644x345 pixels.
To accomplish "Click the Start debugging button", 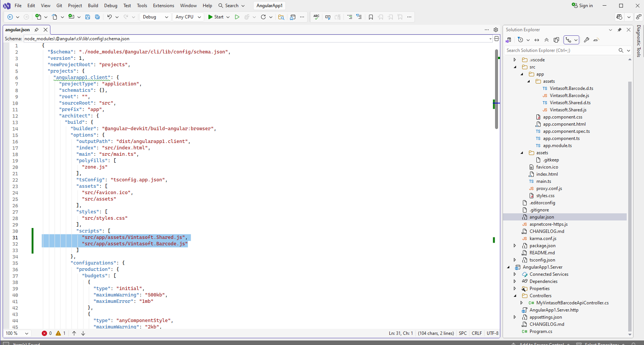I will coord(216,17).
